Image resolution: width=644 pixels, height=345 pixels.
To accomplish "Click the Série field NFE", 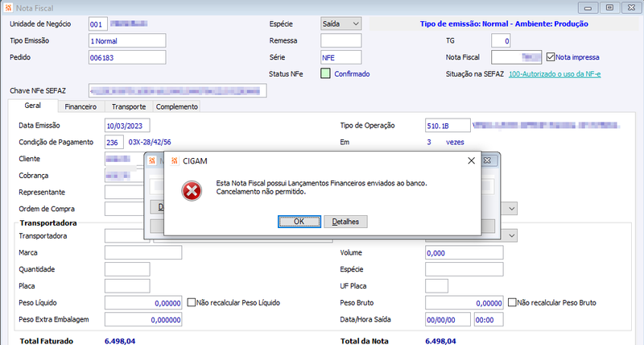I will [x=341, y=57].
